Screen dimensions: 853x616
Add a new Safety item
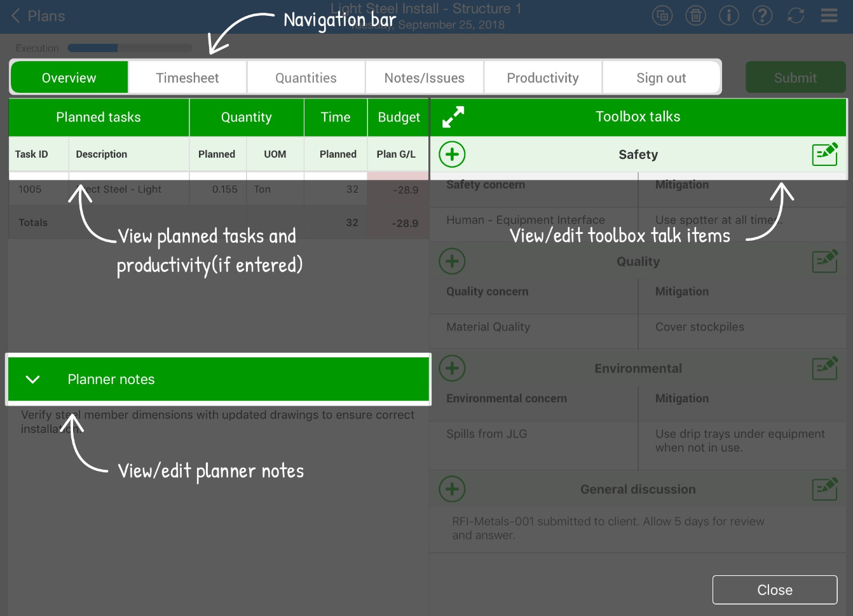click(453, 154)
